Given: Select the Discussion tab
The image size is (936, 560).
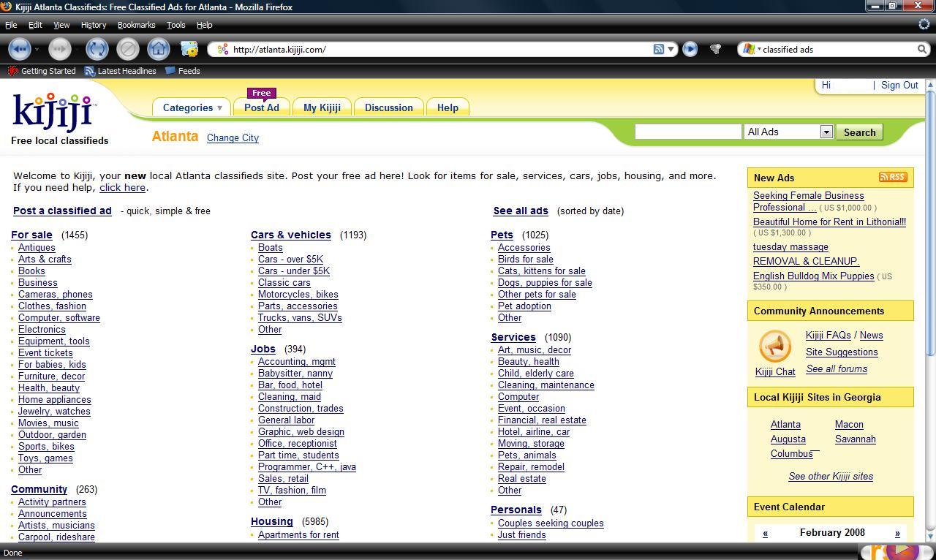Looking at the screenshot, I should point(389,107).
